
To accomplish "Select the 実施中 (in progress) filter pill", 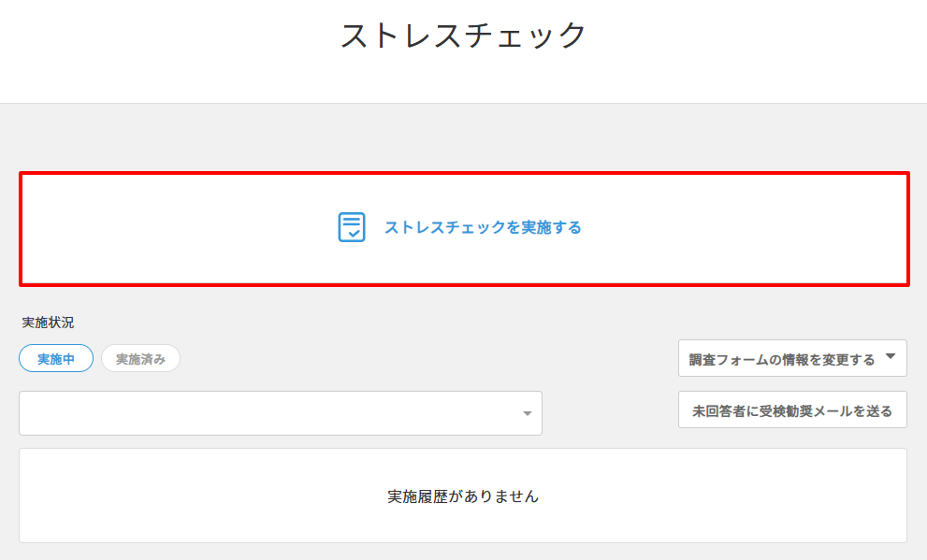I will 55,358.
